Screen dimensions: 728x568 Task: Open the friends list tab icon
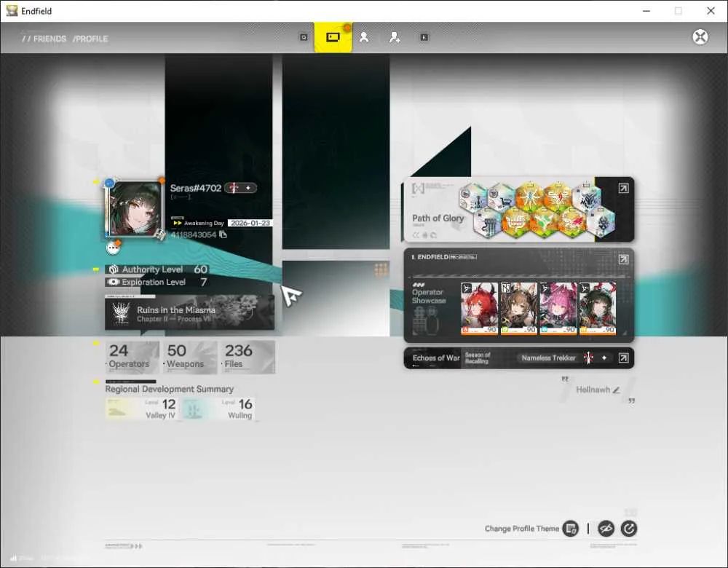click(364, 37)
